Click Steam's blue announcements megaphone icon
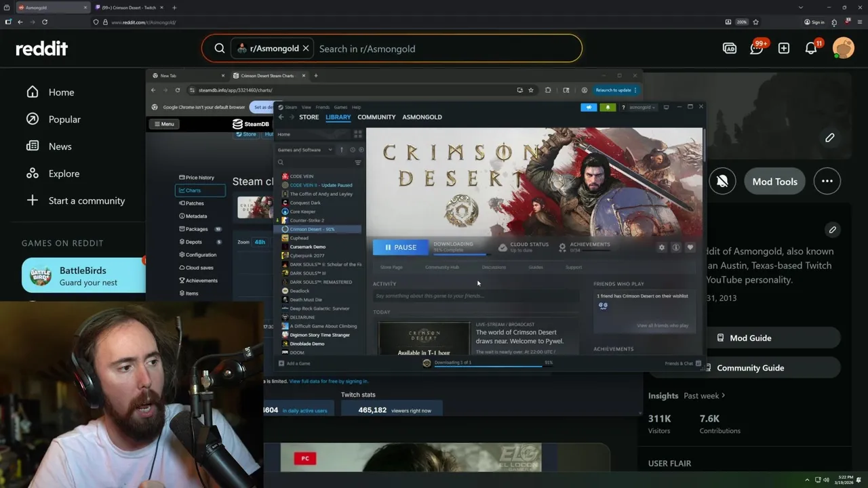Image resolution: width=868 pixels, height=488 pixels. pos(589,107)
